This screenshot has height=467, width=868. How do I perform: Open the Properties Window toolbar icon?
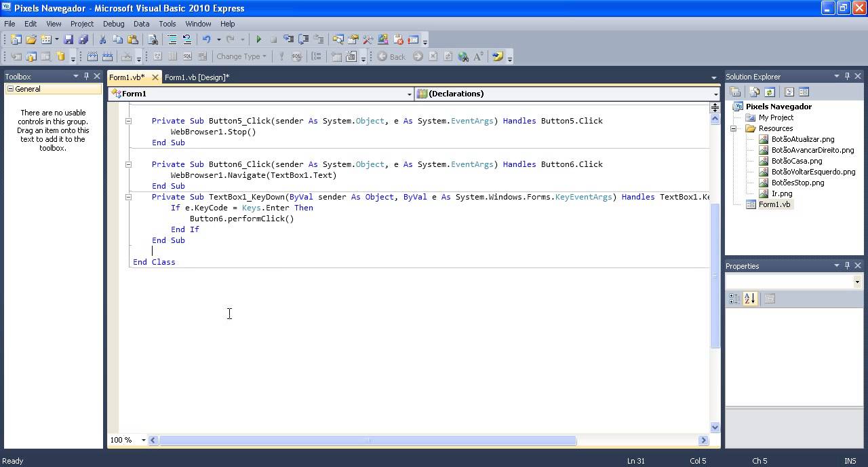[x=353, y=40]
